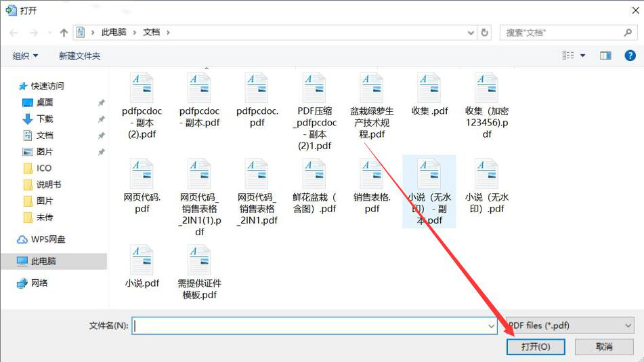
Task: Select file pdfpcdoc.pdf
Action: tap(257, 100)
